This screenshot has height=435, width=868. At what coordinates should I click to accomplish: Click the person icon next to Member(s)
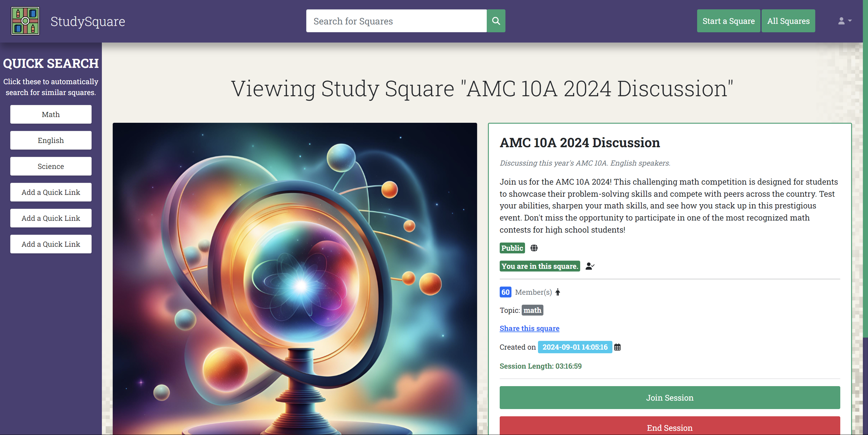(x=558, y=292)
